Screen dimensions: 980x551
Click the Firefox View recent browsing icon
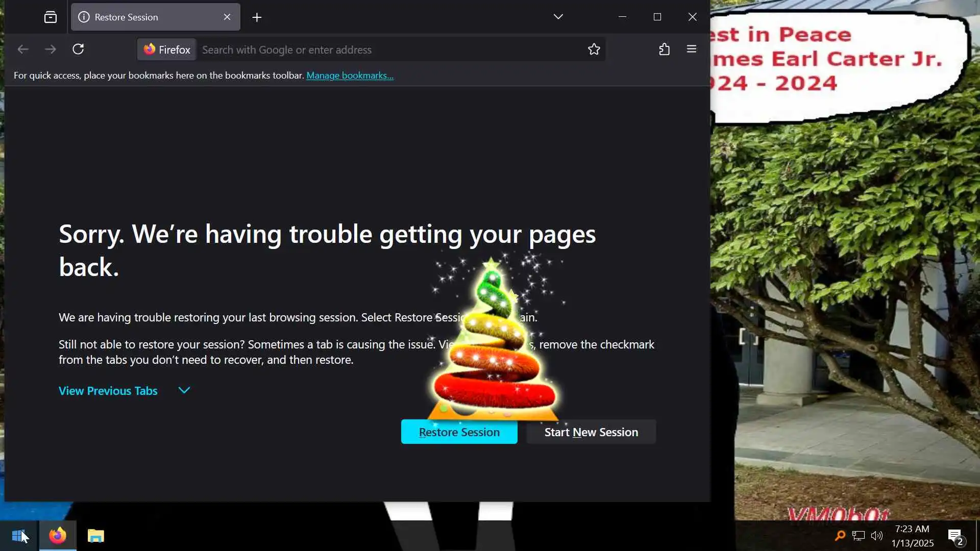50,17
